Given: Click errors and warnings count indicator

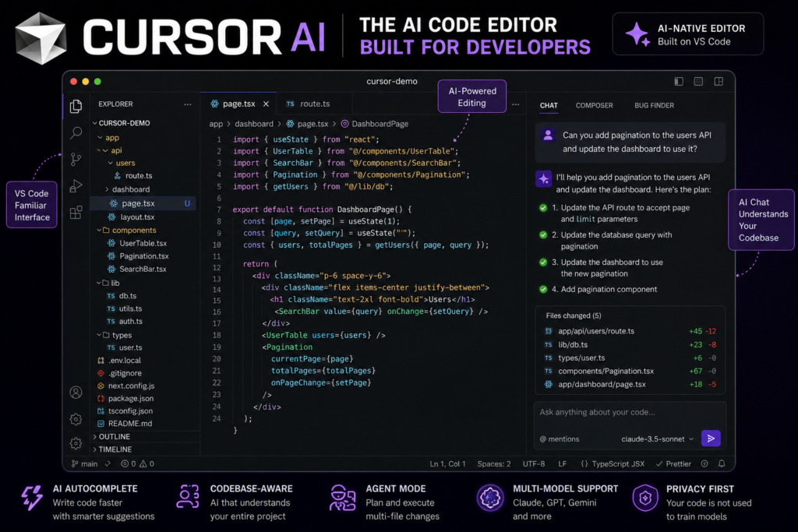Looking at the screenshot, I should (137, 464).
